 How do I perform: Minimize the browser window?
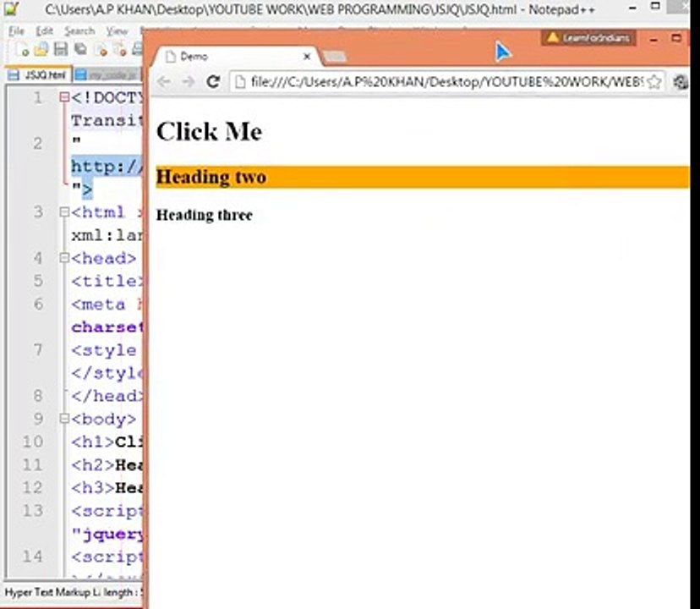[x=654, y=39]
